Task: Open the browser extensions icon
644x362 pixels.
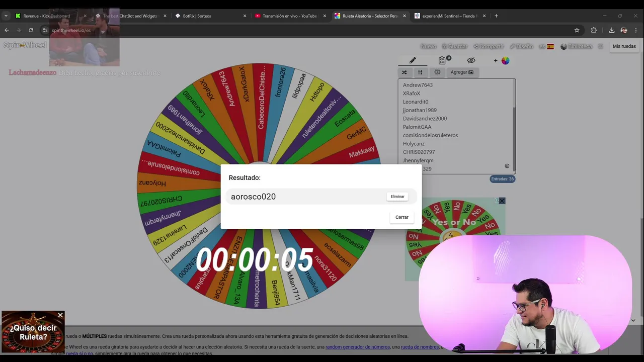Action: pyautogui.click(x=594, y=30)
